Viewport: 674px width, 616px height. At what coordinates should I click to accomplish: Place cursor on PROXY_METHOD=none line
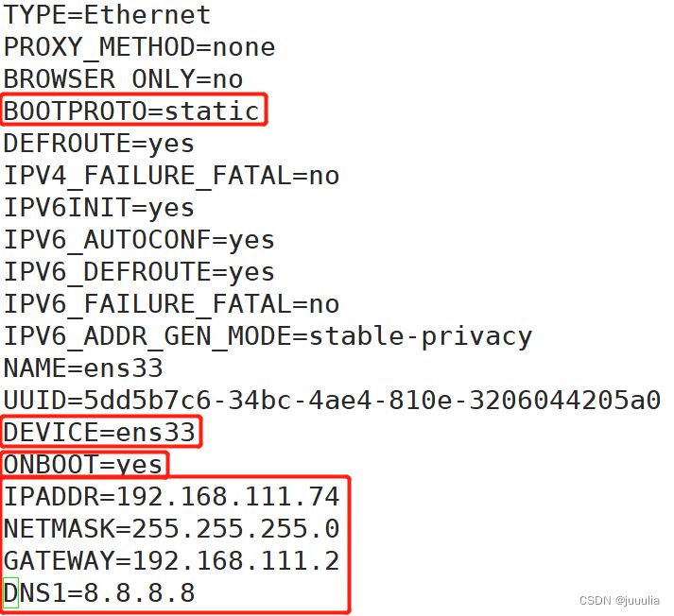[139, 47]
